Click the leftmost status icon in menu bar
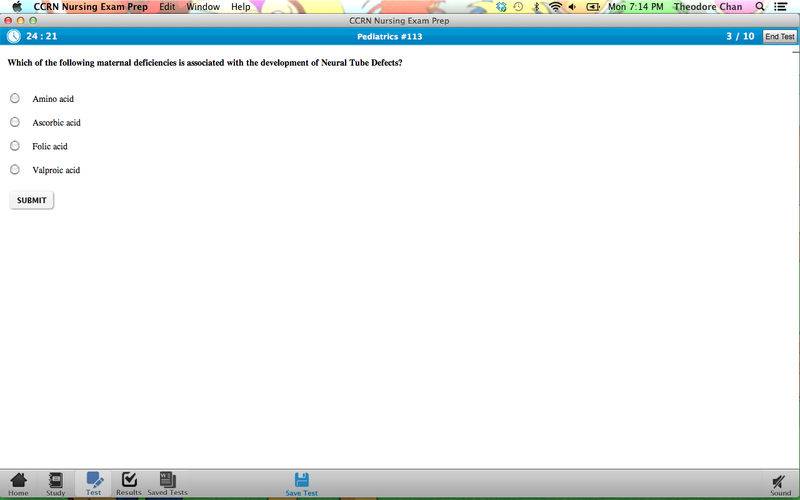 point(501,7)
